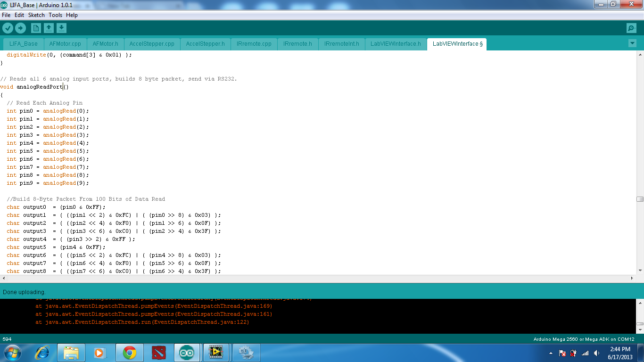
Task: Open Google Chrome from the taskbar
Action: pyautogui.click(x=129, y=353)
